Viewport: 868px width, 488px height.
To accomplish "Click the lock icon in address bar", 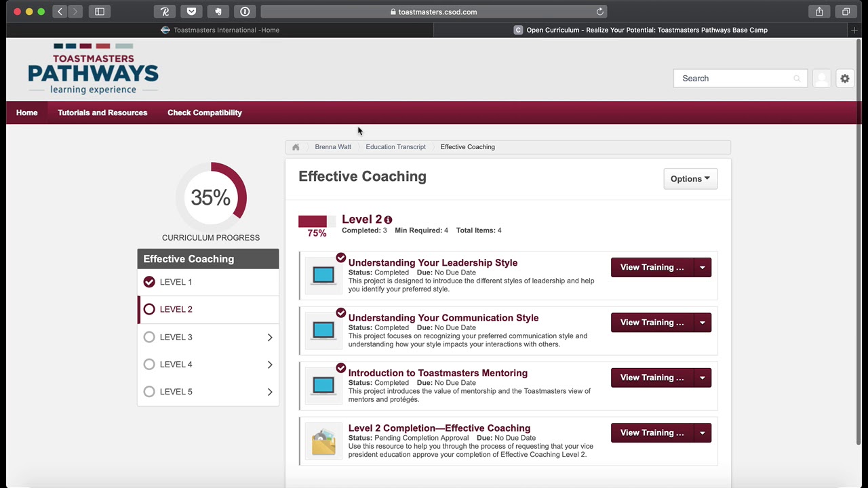I will coord(393,12).
